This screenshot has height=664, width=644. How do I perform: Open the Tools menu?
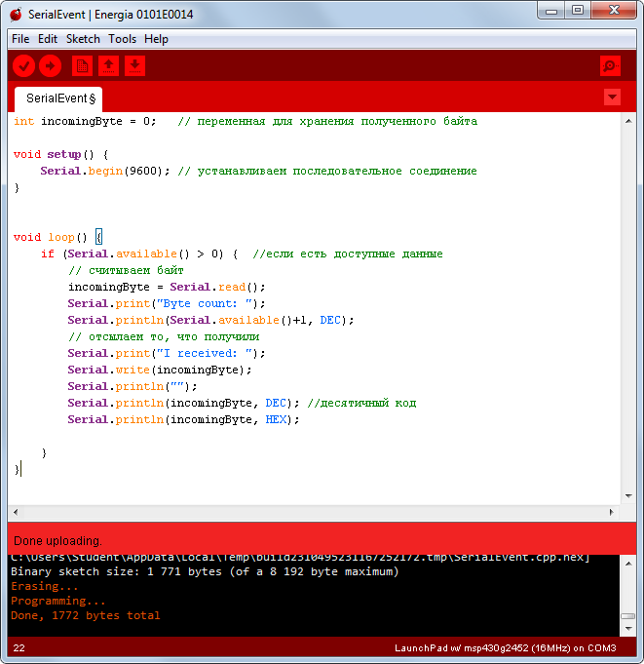click(123, 39)
